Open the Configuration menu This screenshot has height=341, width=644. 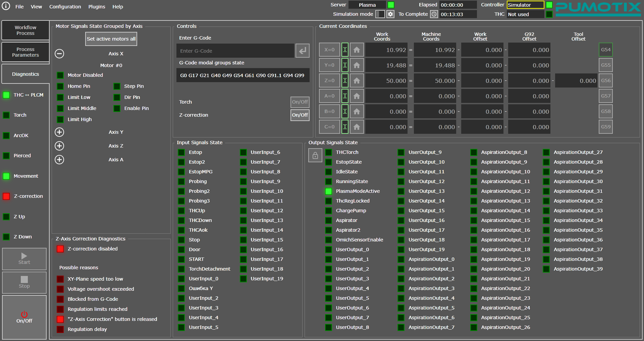tap(65, 7)
